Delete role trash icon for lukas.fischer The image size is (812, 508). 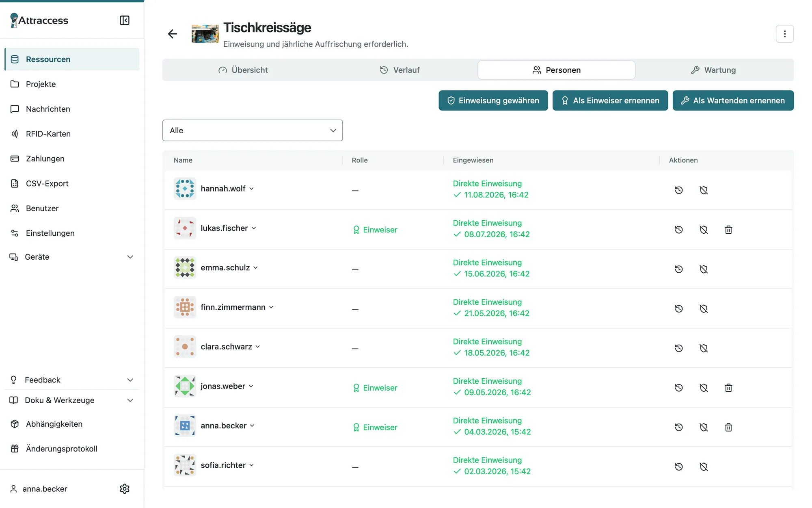728,230
